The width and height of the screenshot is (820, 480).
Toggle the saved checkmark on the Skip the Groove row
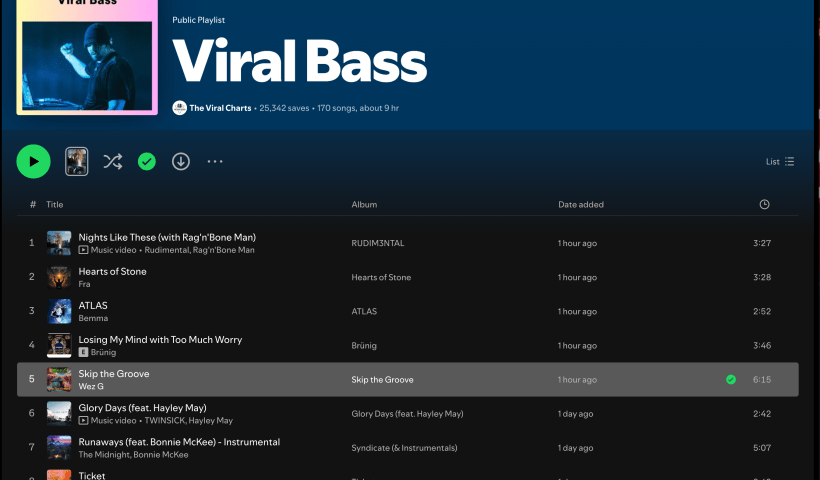tap(731, 380)
